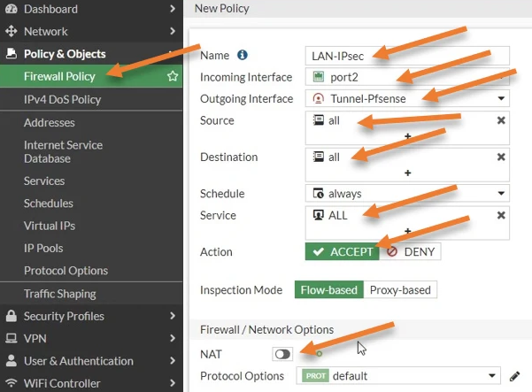The height and width of the screenshot is (392, 532).
Task: Toggle the NAT switch
Action: pyautogui.click(x=282, y=354)
